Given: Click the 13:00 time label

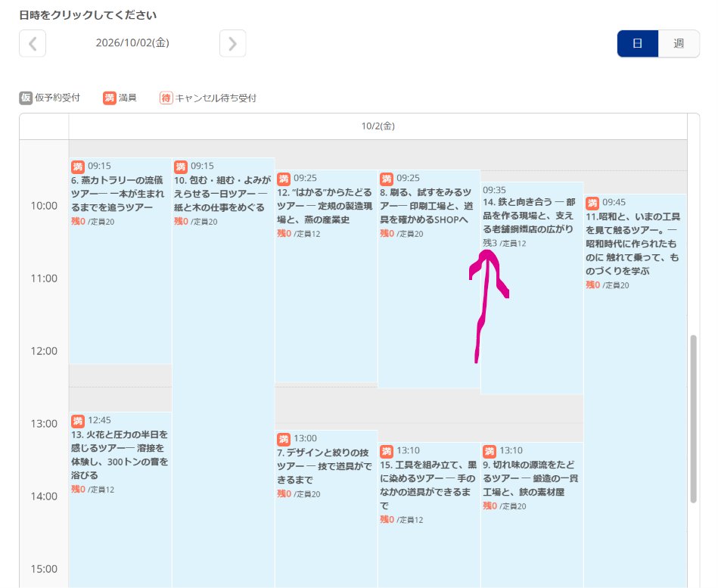Looking at the screenshot, I should (44, 424).
